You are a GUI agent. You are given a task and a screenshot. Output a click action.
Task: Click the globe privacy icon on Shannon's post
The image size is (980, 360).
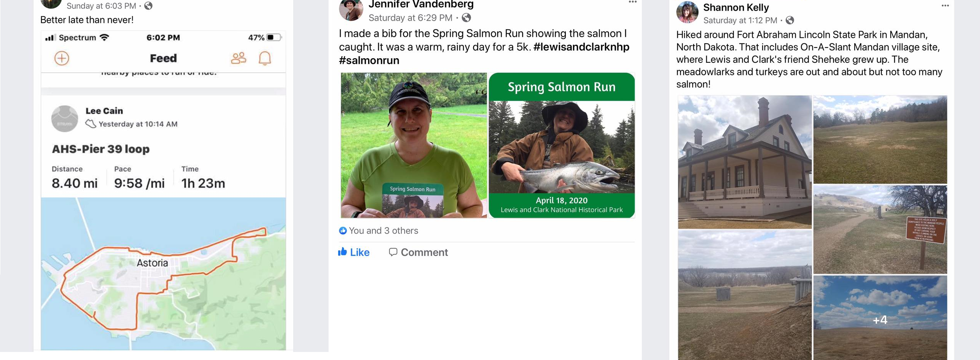pyautogui.click(x=789, y=20)
